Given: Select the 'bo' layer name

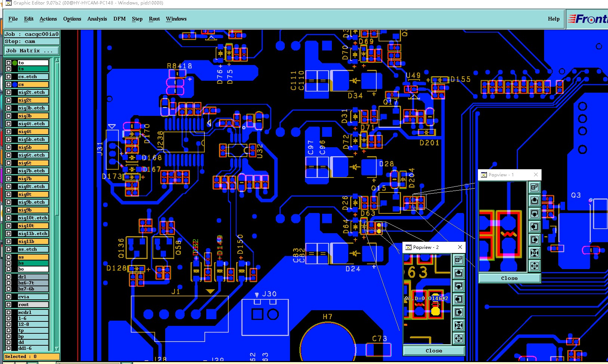Looking at the screenshot, I should click(33, 269).
